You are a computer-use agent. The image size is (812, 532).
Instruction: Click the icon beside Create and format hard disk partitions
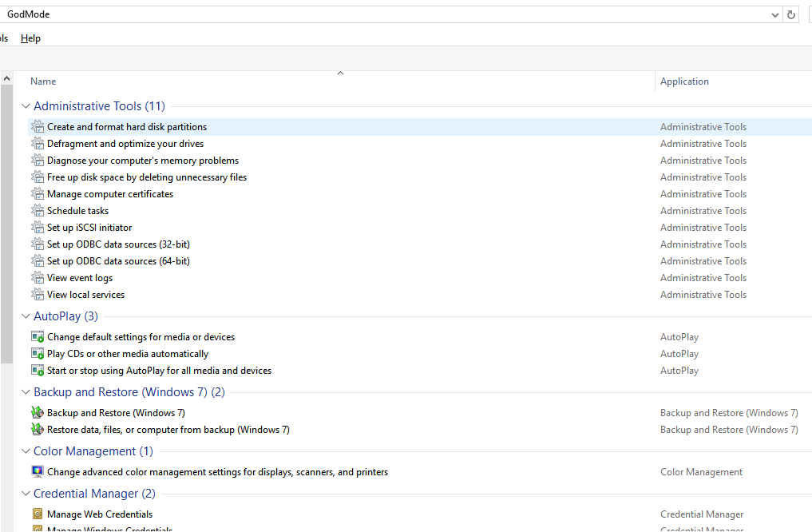point(38,127)
